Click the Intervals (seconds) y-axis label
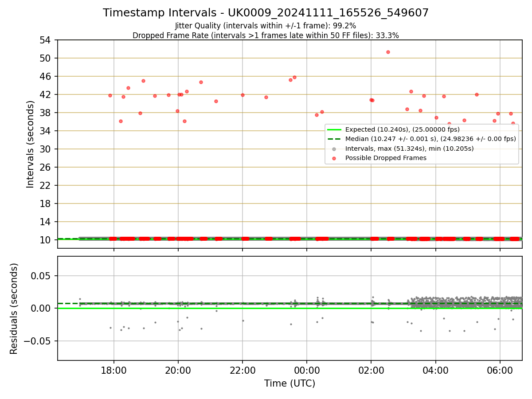This screenshot has height=399, width=532. click(x=30, y=144)
